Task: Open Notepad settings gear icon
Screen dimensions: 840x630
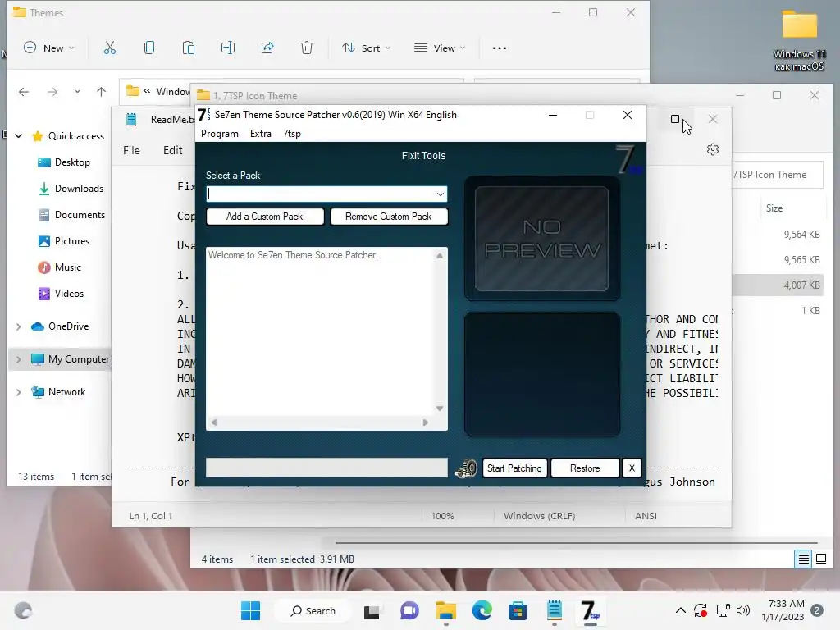Action: [713, 149]
